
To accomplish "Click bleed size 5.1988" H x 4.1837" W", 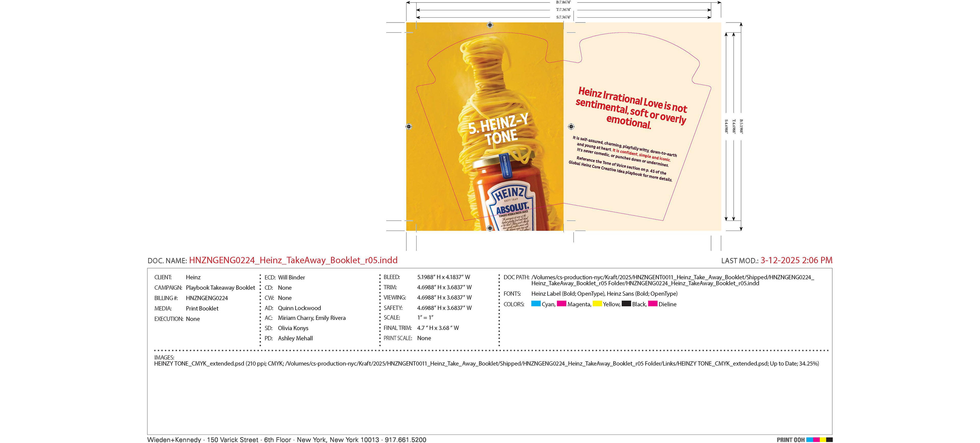I will tap(444, 277).
